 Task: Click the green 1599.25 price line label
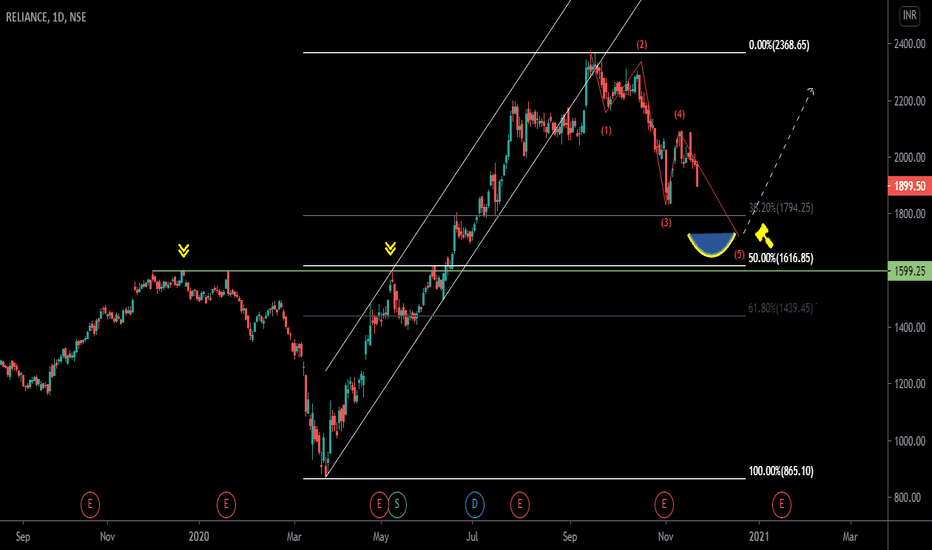909,271
